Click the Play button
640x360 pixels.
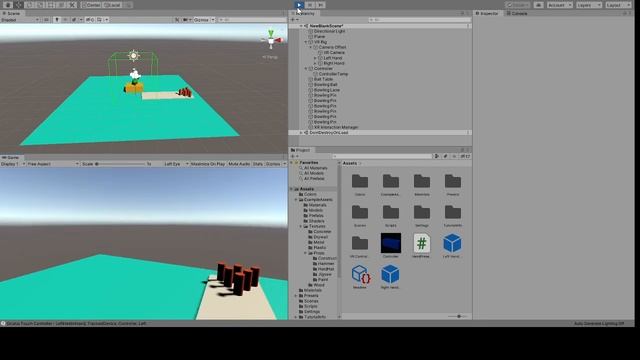pyautogui.click(x=299, y=5)
